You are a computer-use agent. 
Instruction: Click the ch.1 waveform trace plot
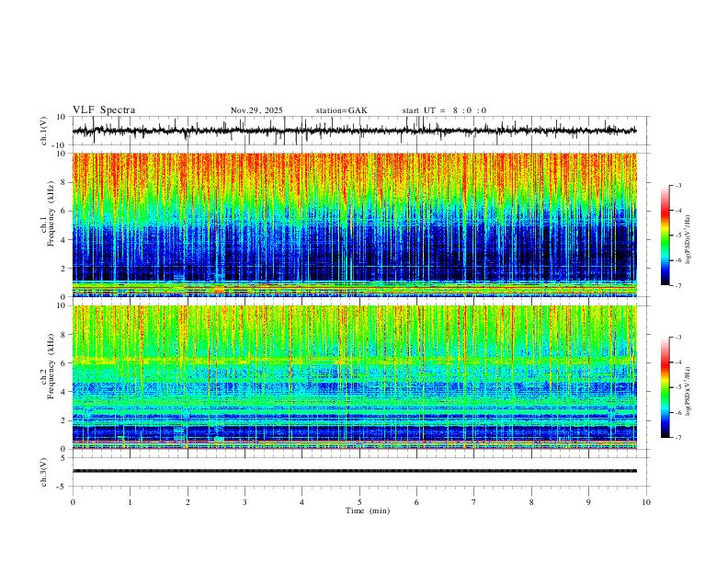click(x=354, y=131)
